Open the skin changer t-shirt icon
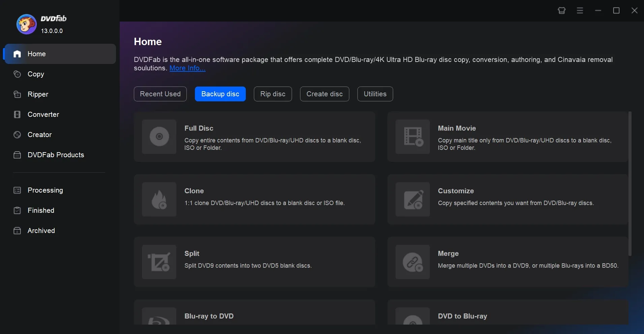 (561, 10)
